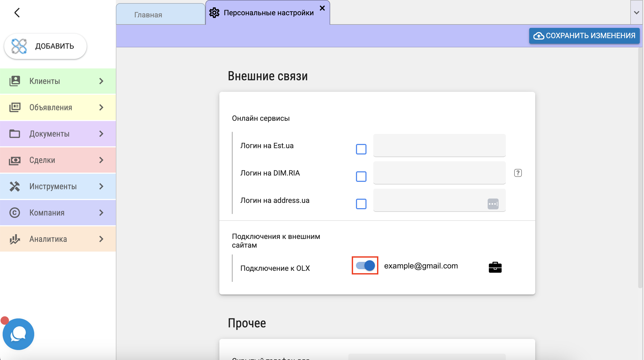Expand the Объявления menu chevron
This screenshot has height=360, width=644.
pos(101,107)
